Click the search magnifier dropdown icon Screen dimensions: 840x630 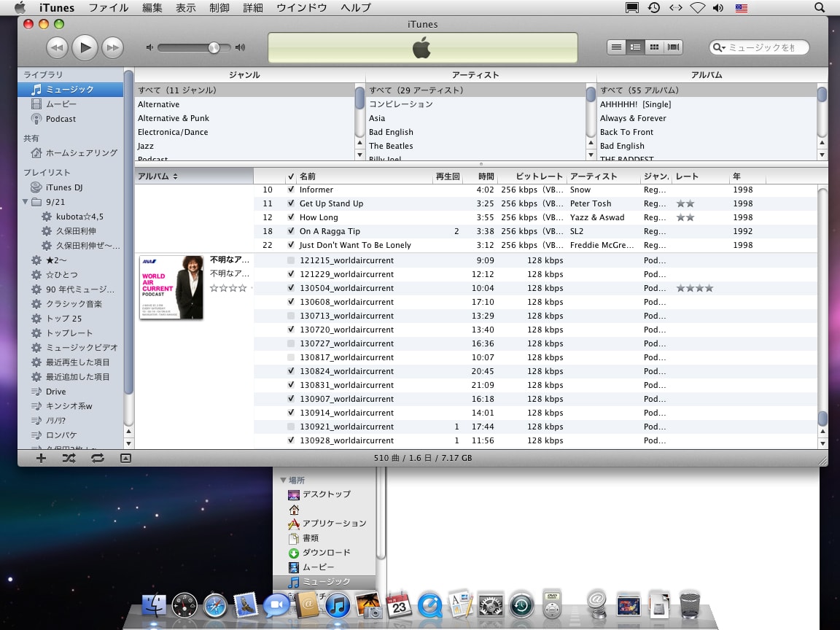pyautogui.click(x=719, y=47)
